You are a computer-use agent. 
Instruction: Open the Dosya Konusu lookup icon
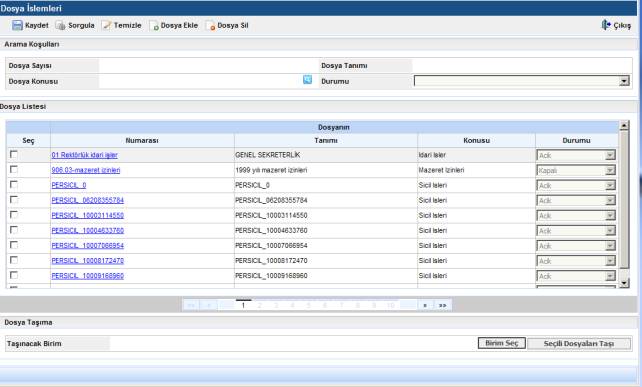click(x=307, y=79)
